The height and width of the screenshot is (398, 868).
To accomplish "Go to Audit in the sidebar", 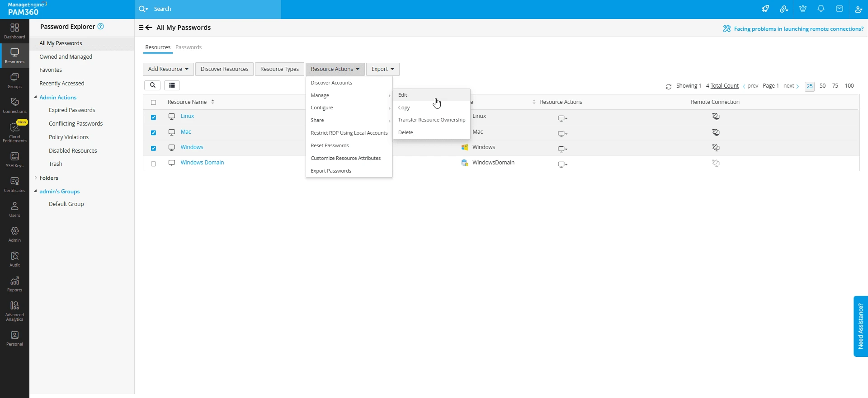I will tap(14, 259).
